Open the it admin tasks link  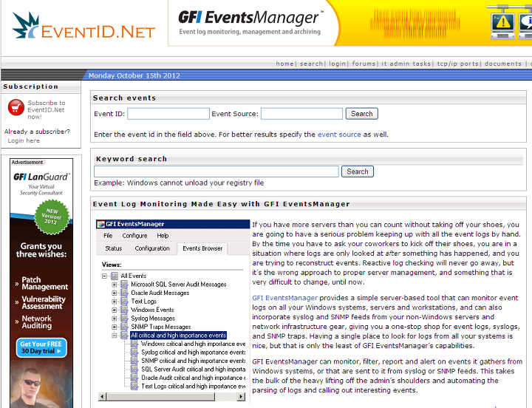point(406,64)
